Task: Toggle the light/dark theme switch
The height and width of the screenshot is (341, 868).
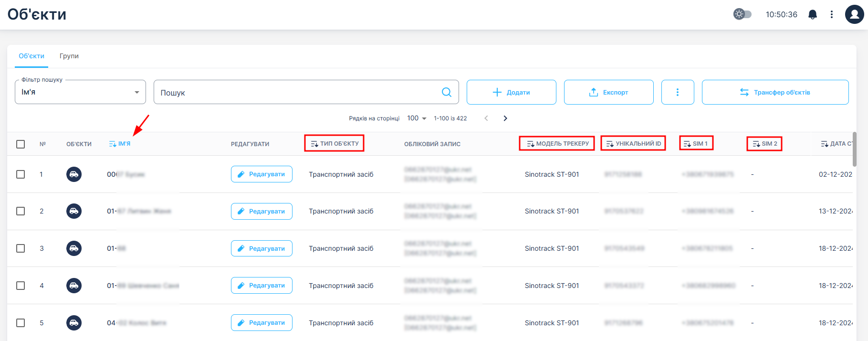Action: (743, 14)
